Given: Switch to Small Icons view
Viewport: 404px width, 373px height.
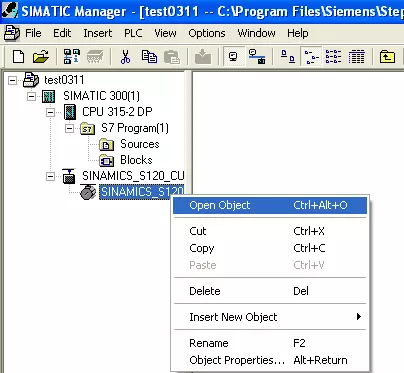Looking at the screenshot, I should [x=312, y=56].
